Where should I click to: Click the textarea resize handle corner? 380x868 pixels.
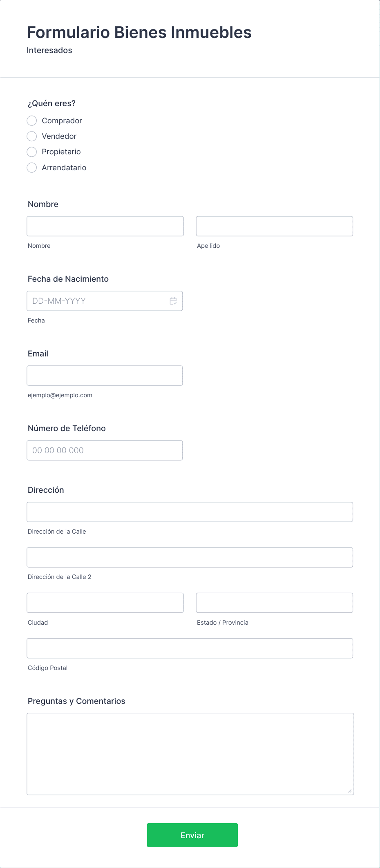350,791
